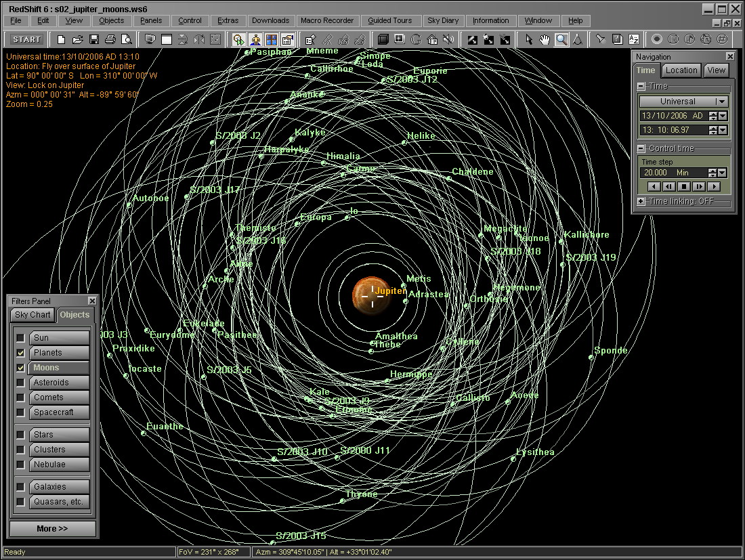
Task: Select the arrow pointer tool
Action: [x=530, y=40]
